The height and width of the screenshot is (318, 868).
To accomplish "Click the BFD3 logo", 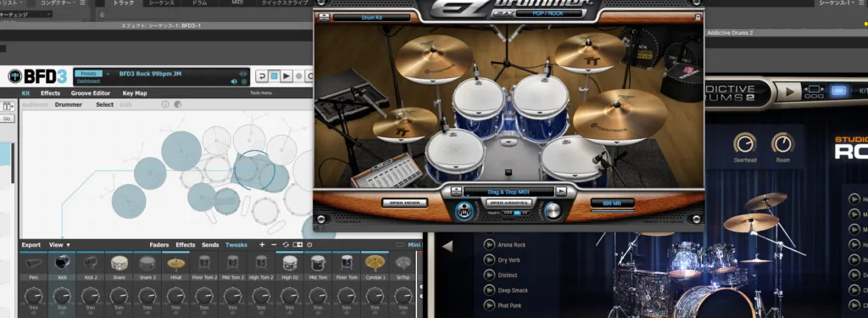I will (x=37, y=76).
